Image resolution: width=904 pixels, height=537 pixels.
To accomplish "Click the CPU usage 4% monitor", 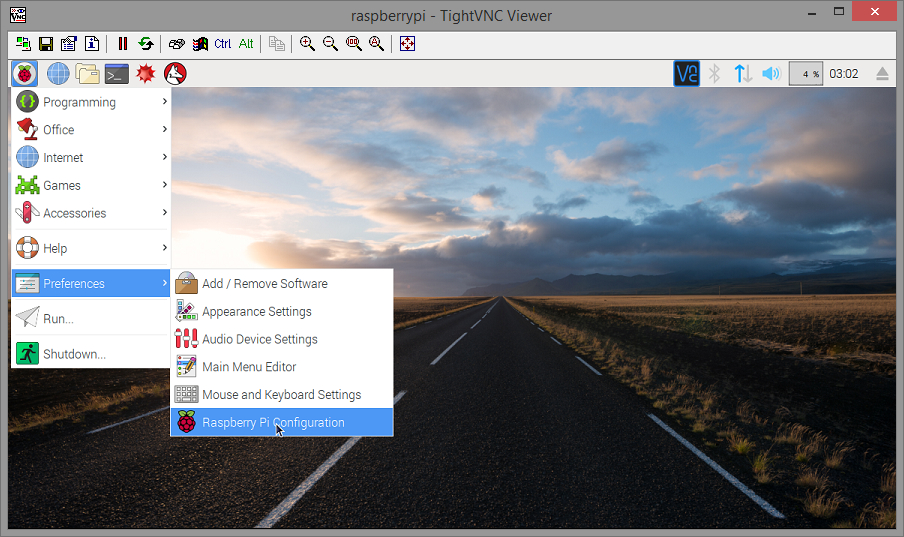I will [x=805, y=74].
